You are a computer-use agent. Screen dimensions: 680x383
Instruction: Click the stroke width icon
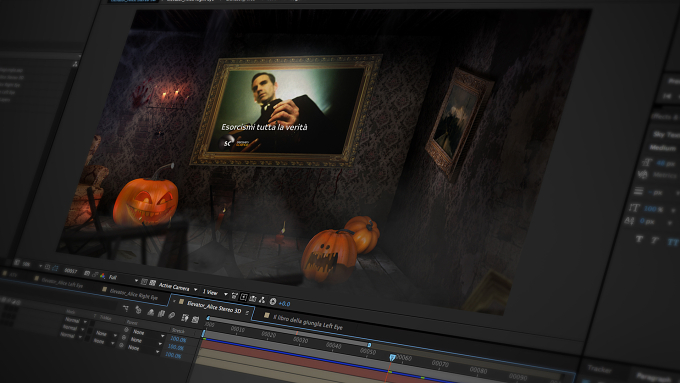(638, 191)
